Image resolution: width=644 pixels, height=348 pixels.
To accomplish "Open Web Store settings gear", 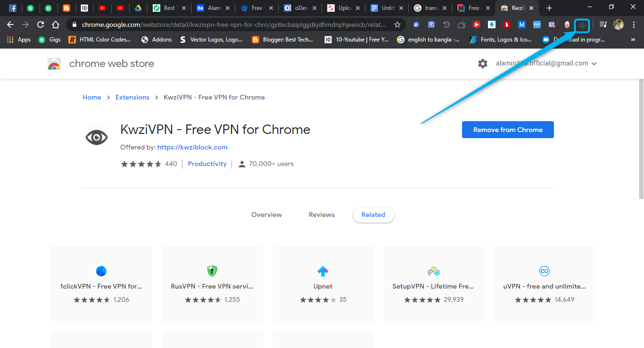I will 483,63.
